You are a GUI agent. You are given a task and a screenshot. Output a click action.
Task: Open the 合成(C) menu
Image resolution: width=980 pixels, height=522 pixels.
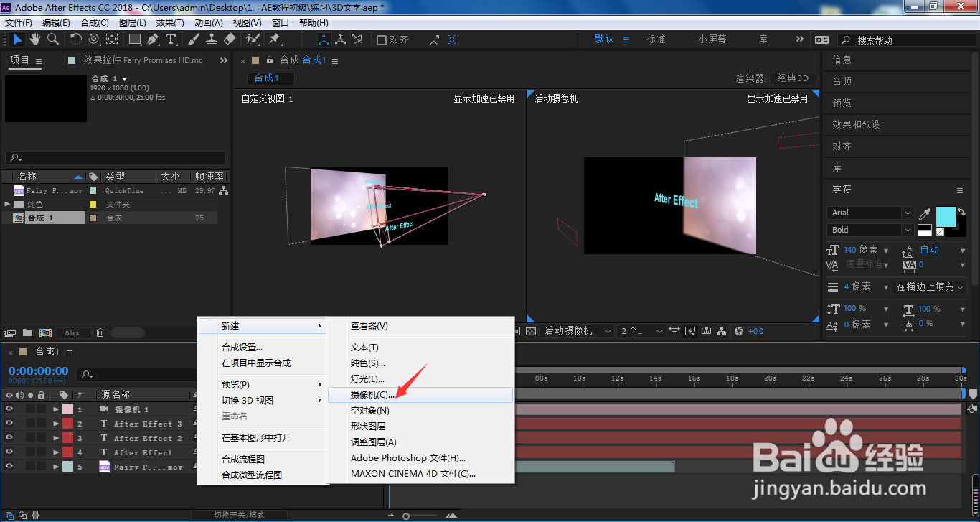(x=95, y=23)
